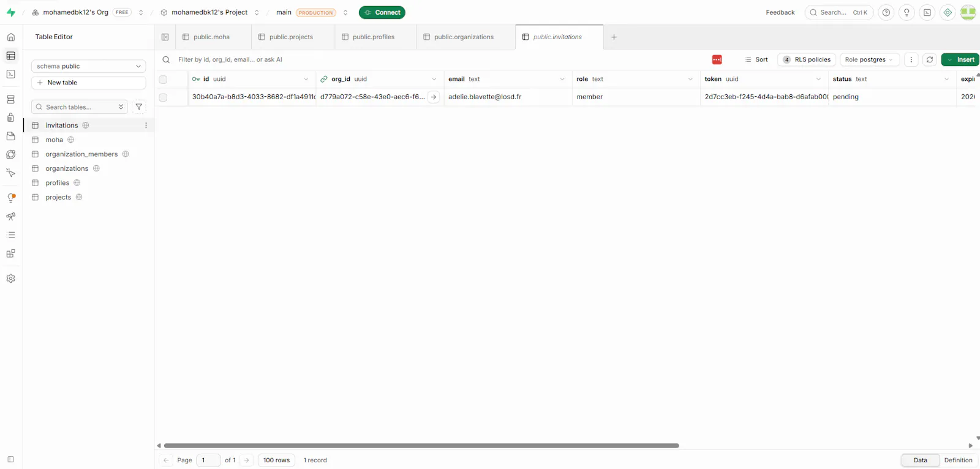Open Logs list icon in sidebar
This screenshot has width=980, height=469.
point(11,235)
